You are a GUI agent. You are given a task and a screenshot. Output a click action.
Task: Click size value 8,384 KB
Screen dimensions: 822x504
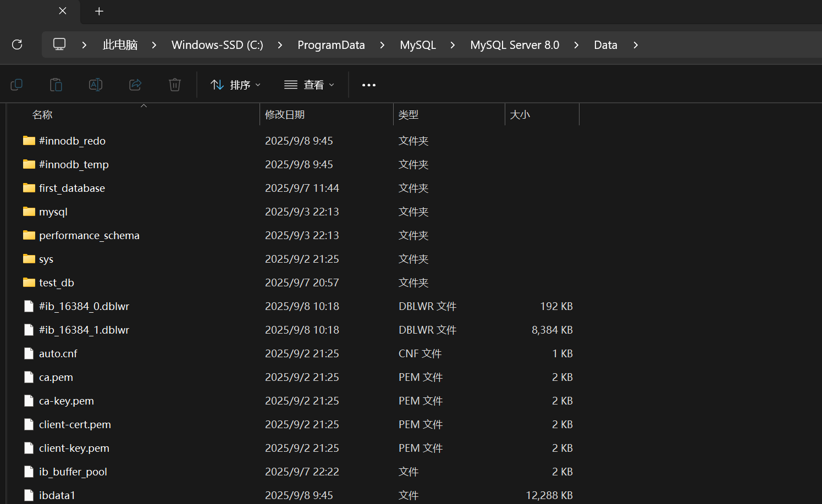(x=552, y=330)
